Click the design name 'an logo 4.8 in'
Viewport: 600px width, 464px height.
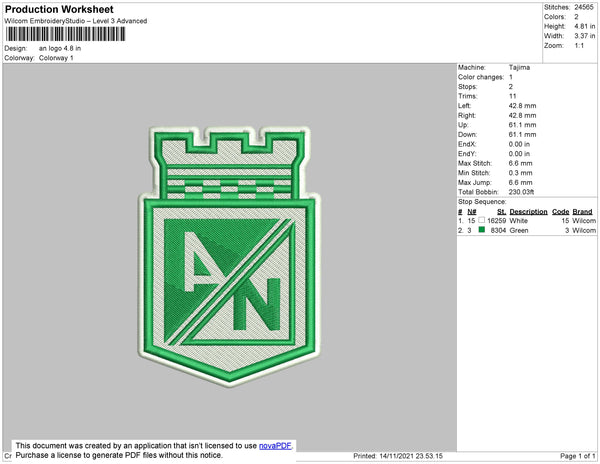pyautogui.click(x=60, y=48)
